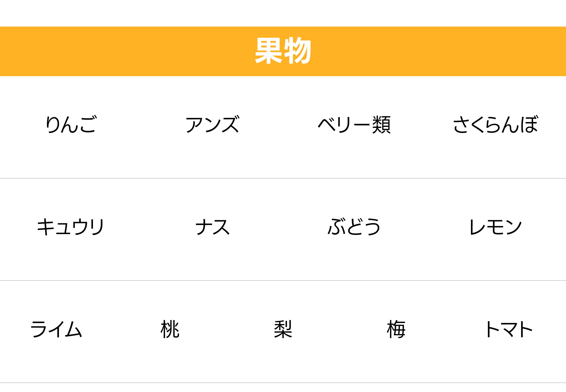Tap the ナス word
The image size is (566, 392).
point(212,227)
